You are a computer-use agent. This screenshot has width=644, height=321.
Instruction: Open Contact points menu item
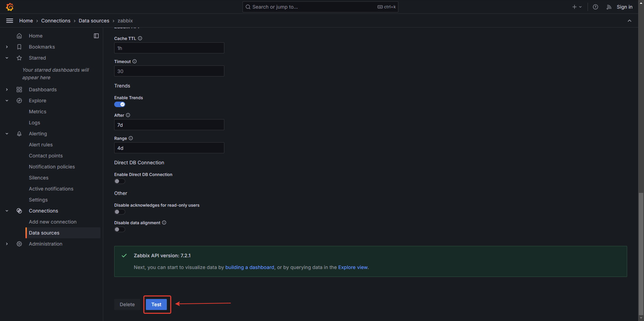pos(46,156)
